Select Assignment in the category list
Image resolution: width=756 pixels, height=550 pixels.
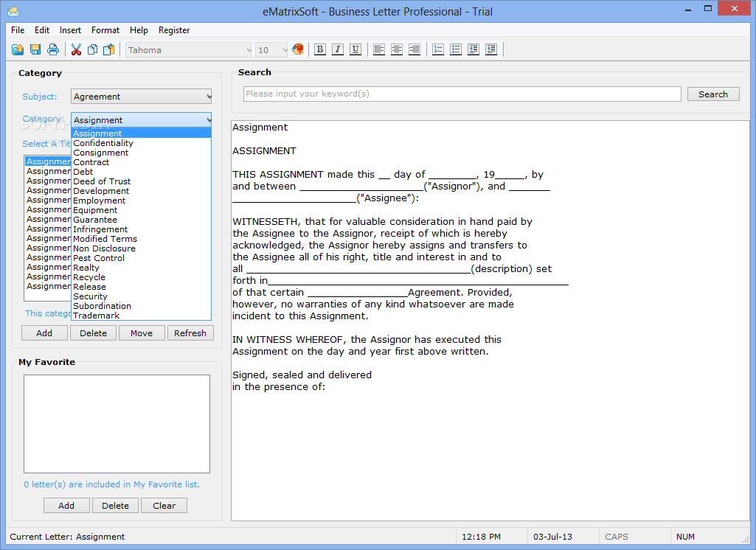(x=142, y=133)
